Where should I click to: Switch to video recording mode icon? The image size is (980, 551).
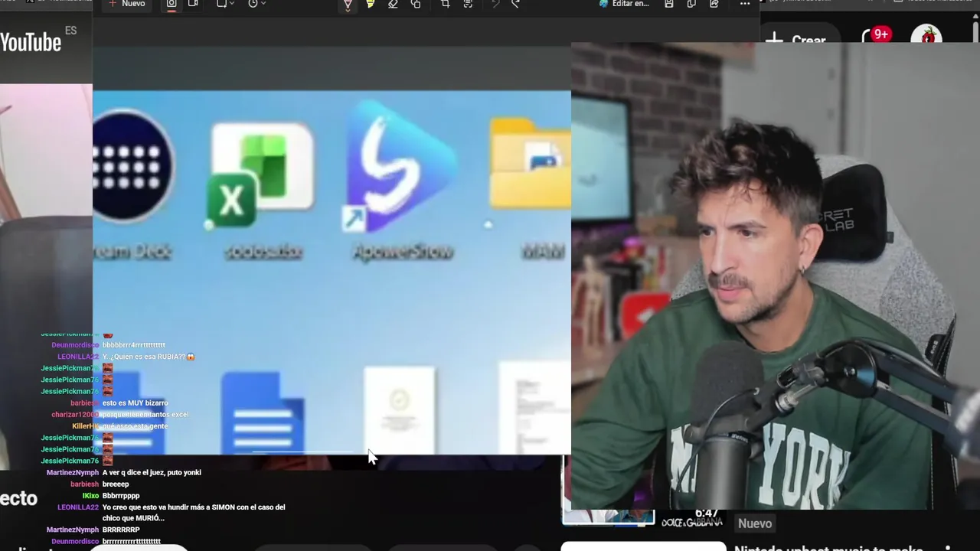[x=193, y=4]
